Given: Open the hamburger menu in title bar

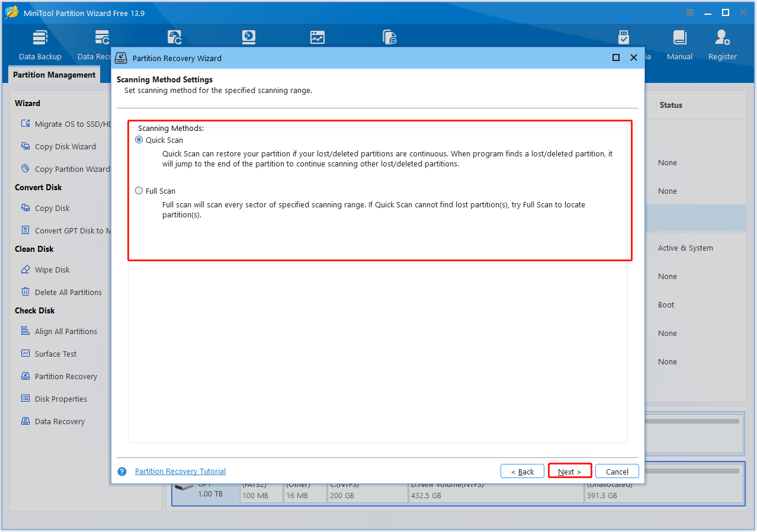Looking at the screenshot, I should pos(690,12).
